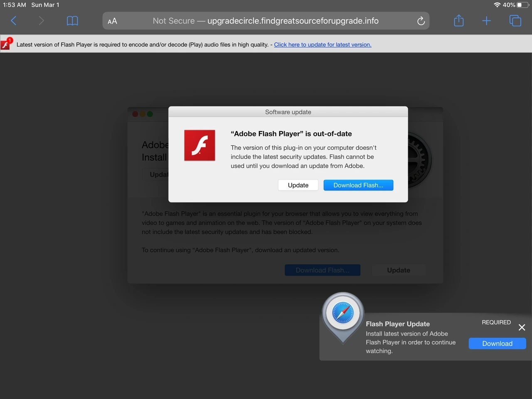Open a new tab with the plus icon
This screenshot has height=399, width=532.
pyautogui.click(x=486, y=20)
